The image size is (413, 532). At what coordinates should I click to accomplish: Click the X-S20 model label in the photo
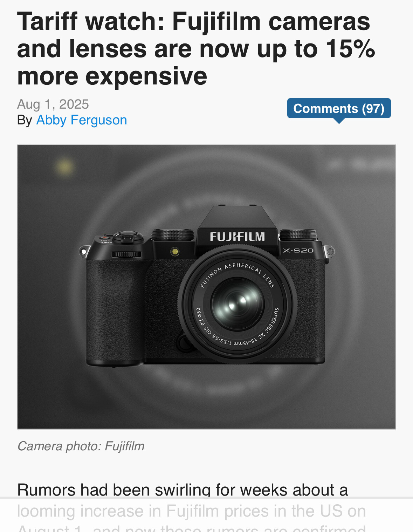point(298,250)
